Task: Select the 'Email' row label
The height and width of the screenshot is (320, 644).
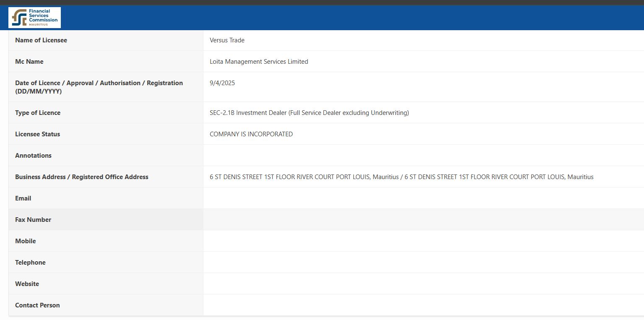Action: point(23,198)
